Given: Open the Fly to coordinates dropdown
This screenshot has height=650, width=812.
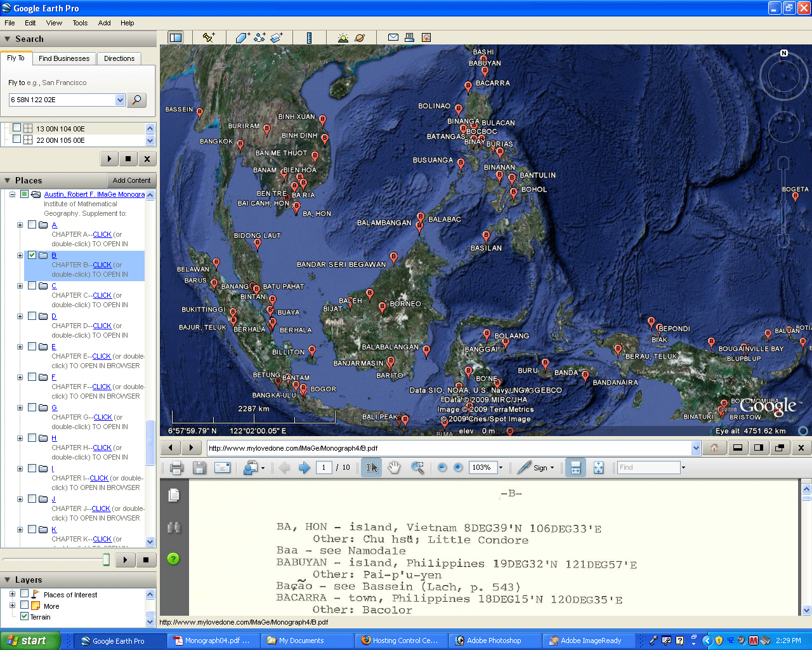Looking at the screenshot, I should pyautogui.click(x=120, y=100).
